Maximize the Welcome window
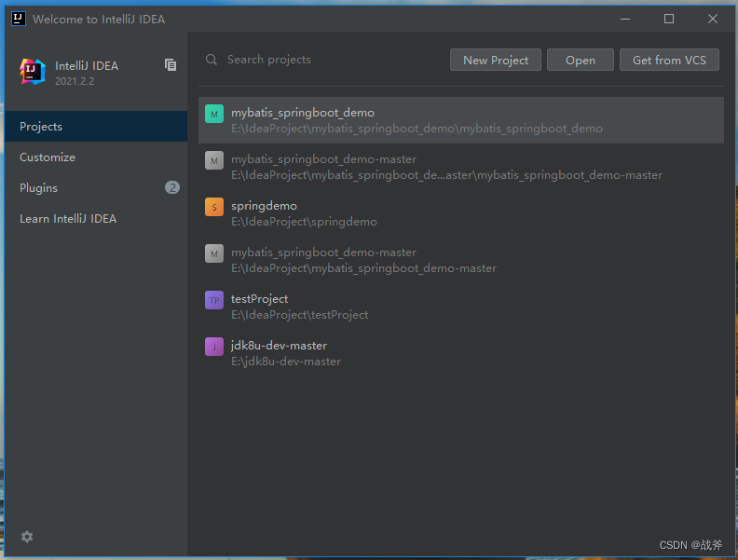This screenshot has width=738, height=560. [x=669, y=19]
